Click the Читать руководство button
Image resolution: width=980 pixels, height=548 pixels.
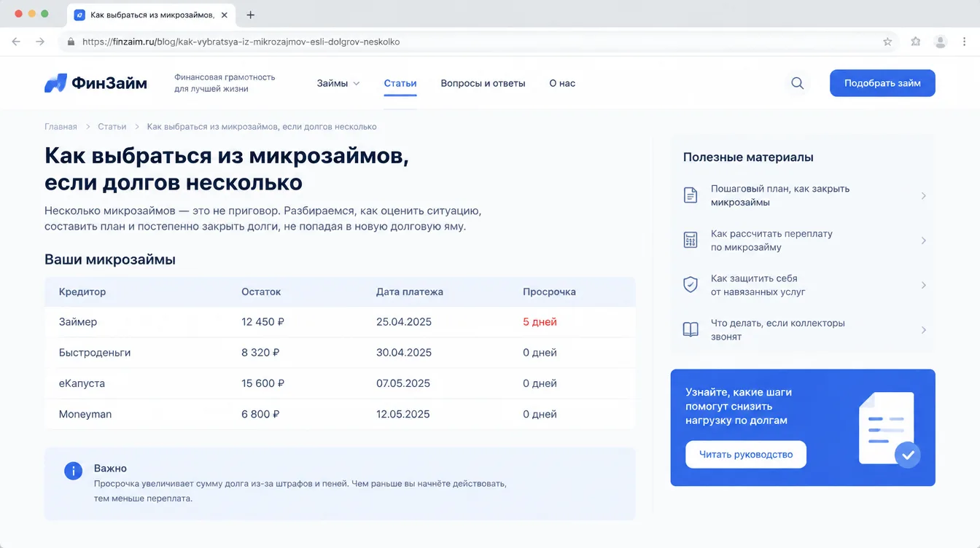pos(746,454)
